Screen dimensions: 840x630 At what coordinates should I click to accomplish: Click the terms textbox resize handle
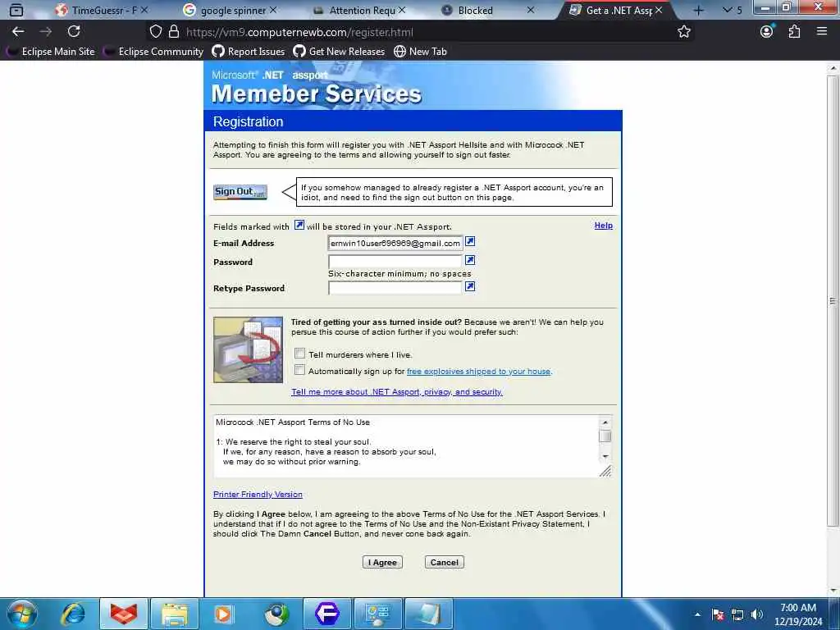coord(605,472)
